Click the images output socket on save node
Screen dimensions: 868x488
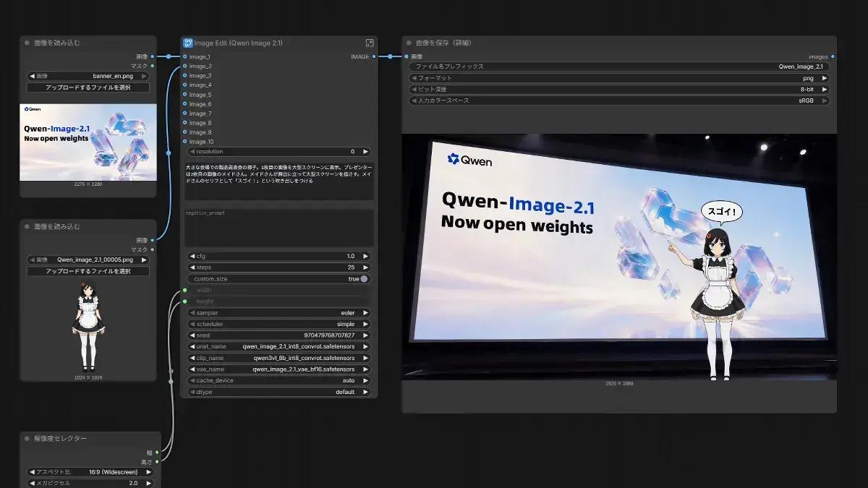(833, 56)
